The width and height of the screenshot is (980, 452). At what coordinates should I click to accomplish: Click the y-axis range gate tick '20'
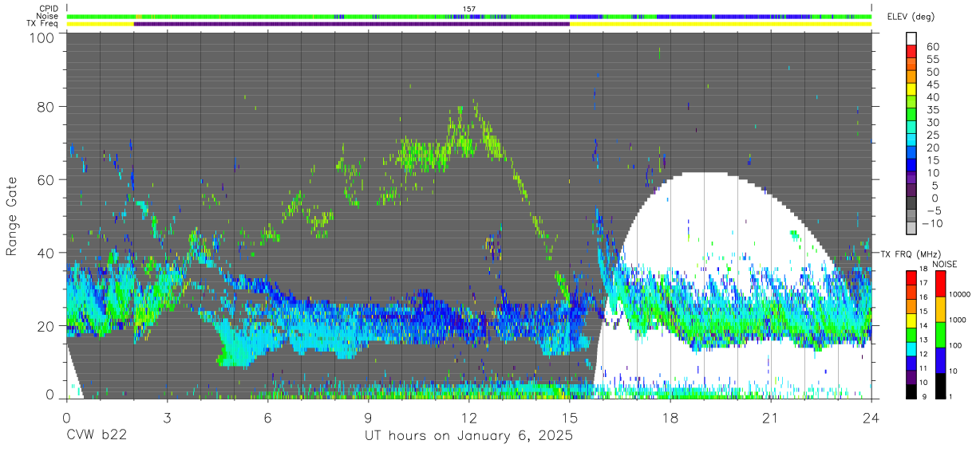pyautogui.click(x=46, y=326)
